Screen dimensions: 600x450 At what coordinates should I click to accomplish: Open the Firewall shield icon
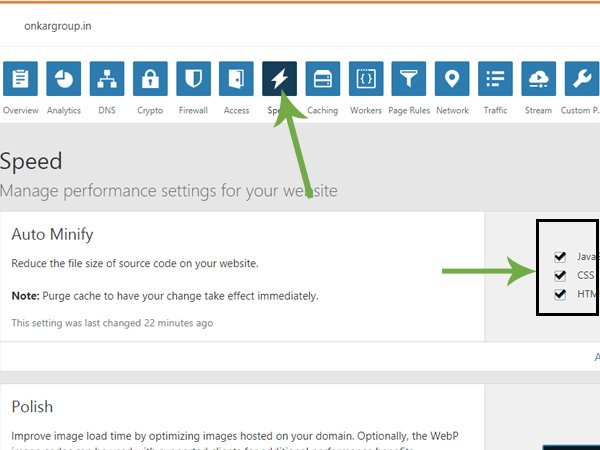point(193,78)
